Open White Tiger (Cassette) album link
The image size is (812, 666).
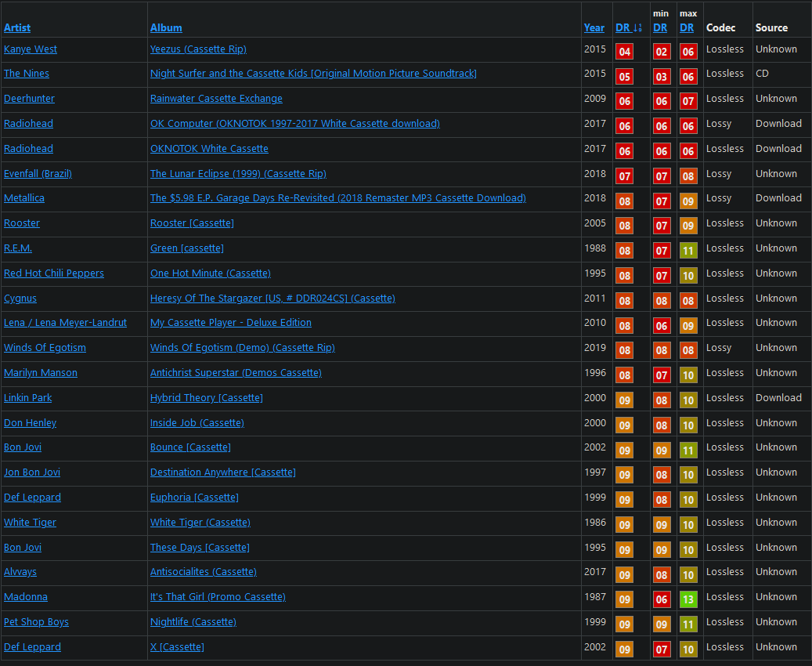point(200,523)
